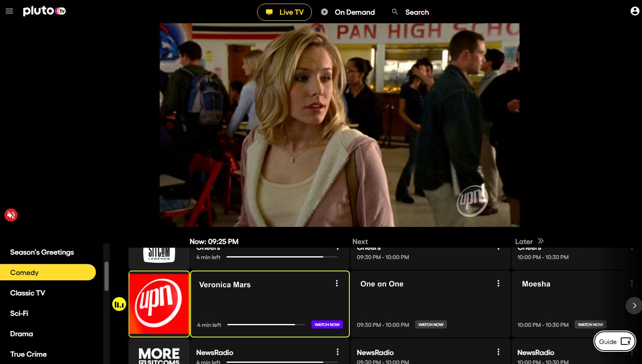Image resolution: width=642 pixels, height=364 pixels.
Task: Select the UPN channel logo
Action: click(159, 304)
